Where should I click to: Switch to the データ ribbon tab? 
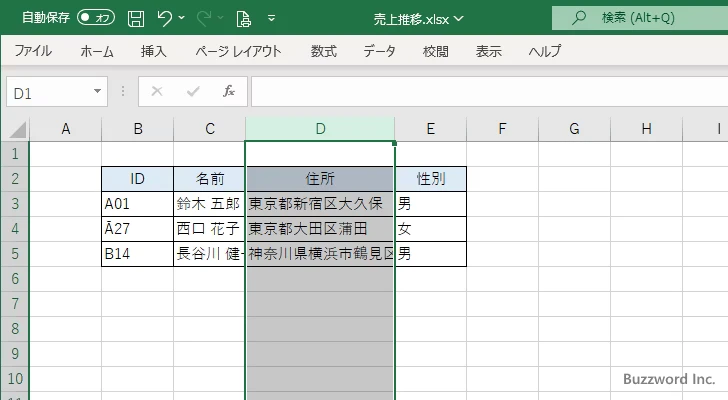pyautogui.click(x=379, y=52)
